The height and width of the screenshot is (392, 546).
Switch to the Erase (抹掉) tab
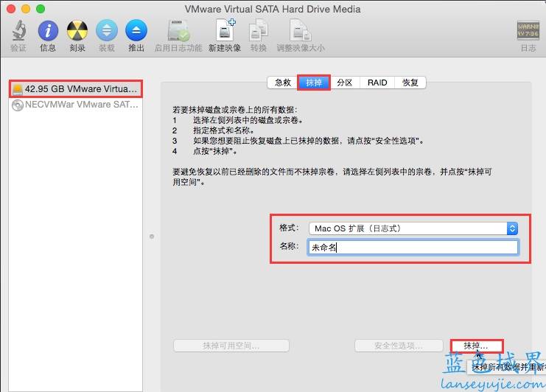(x=314, y=83)
